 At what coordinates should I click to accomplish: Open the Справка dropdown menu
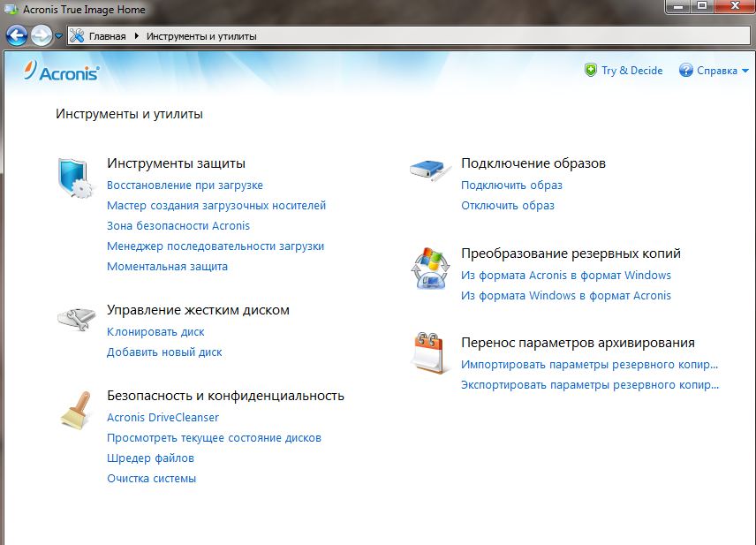coord(722,71)
